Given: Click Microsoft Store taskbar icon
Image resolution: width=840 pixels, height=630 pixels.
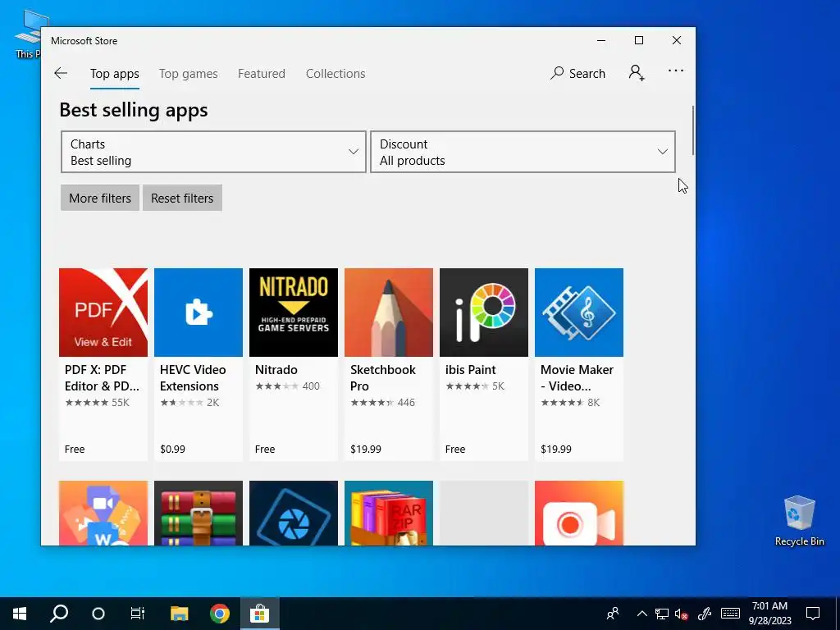Looking at the screenshot, I should (259, 614).
